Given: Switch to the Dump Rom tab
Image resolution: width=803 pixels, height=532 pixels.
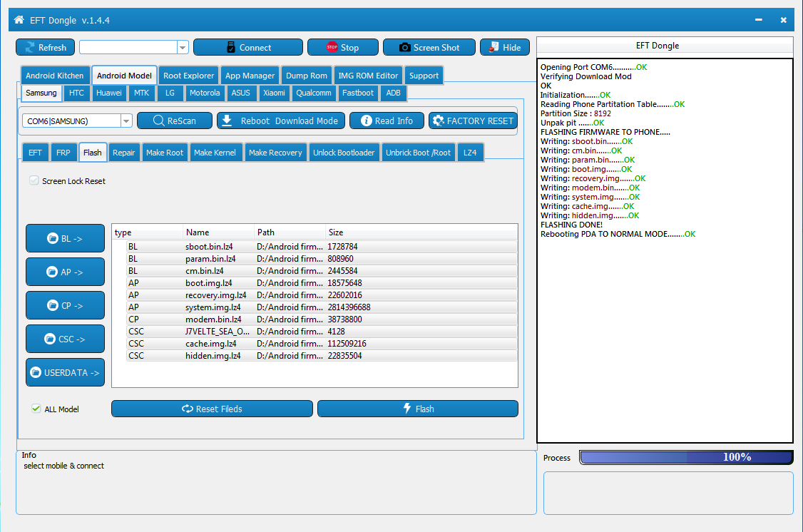Looking at the screenshot, I should pos(306,76).
